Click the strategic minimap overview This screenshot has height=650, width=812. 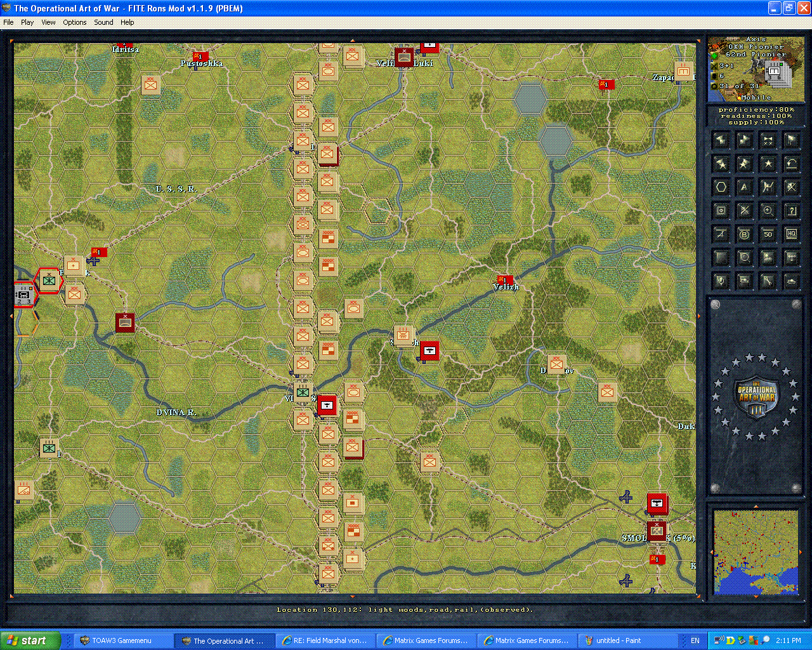tap(756, 551)
